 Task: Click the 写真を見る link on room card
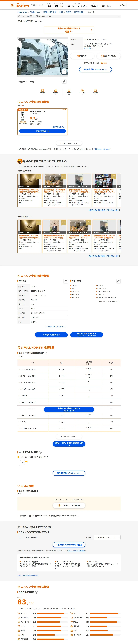tap(23, 122)
